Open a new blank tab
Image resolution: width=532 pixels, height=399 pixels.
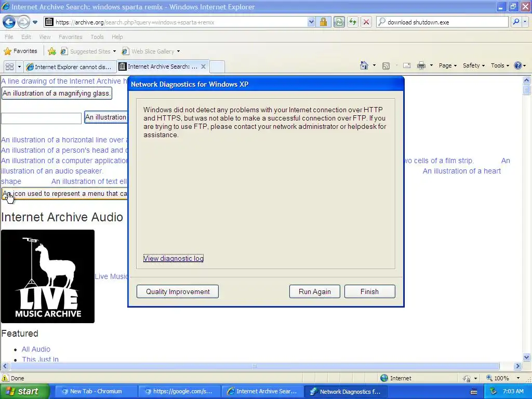click(x=217, y=66)
